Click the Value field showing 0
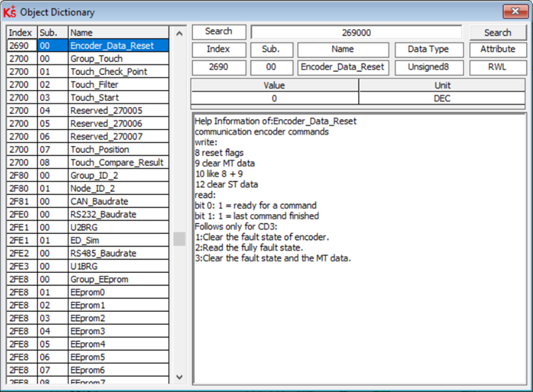 274,99
